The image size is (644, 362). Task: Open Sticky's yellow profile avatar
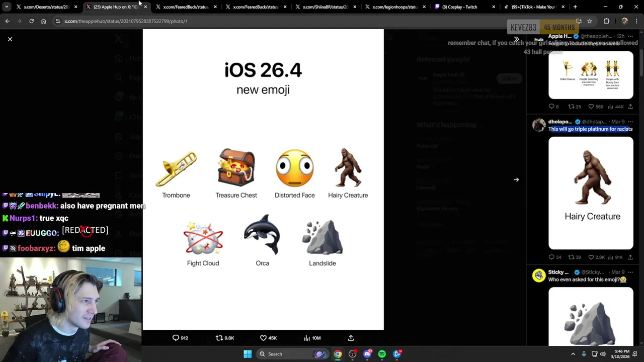539,276
